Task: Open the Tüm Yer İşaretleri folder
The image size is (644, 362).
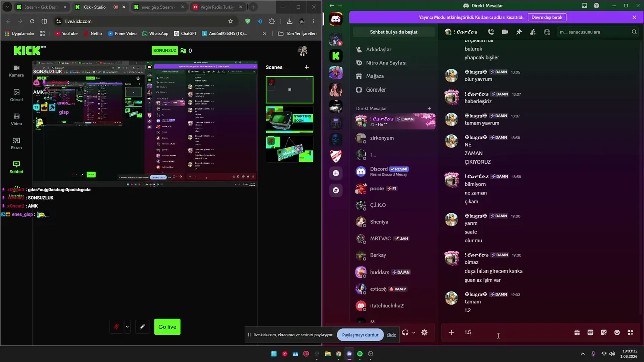Action: point(297,34)
